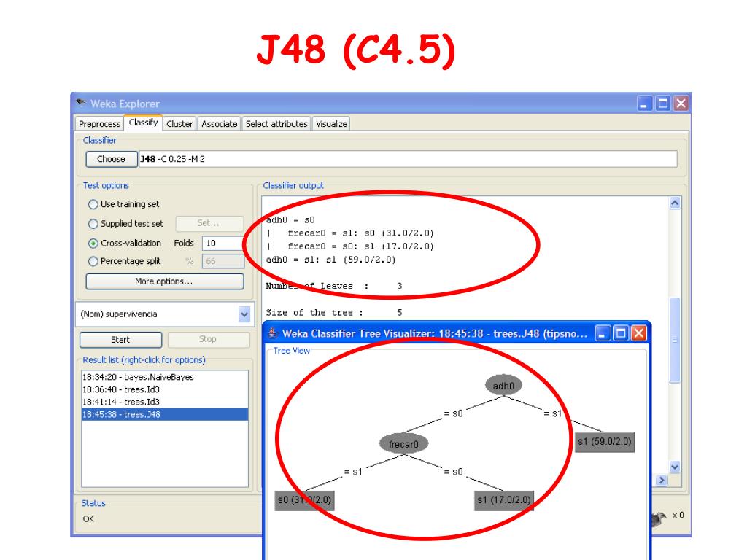Close the Weka Explorer window
747x560 pixels.
click(681, 104)
